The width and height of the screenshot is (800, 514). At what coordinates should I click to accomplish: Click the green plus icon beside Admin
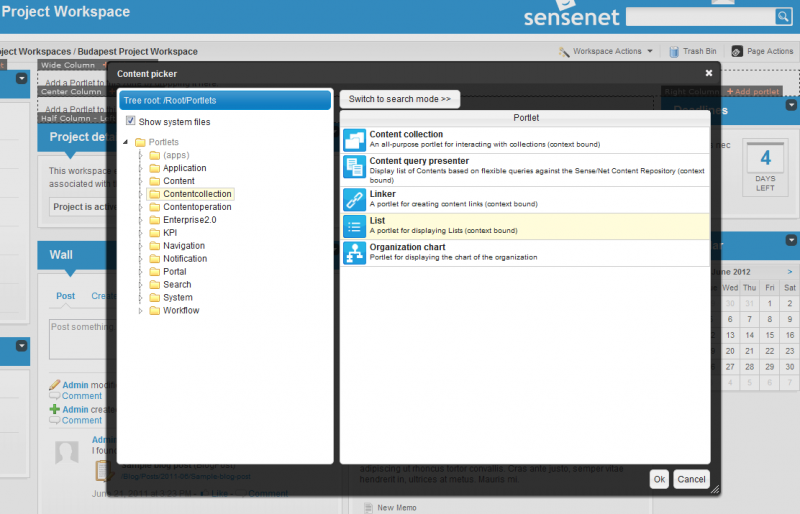(x=55, y=409)
